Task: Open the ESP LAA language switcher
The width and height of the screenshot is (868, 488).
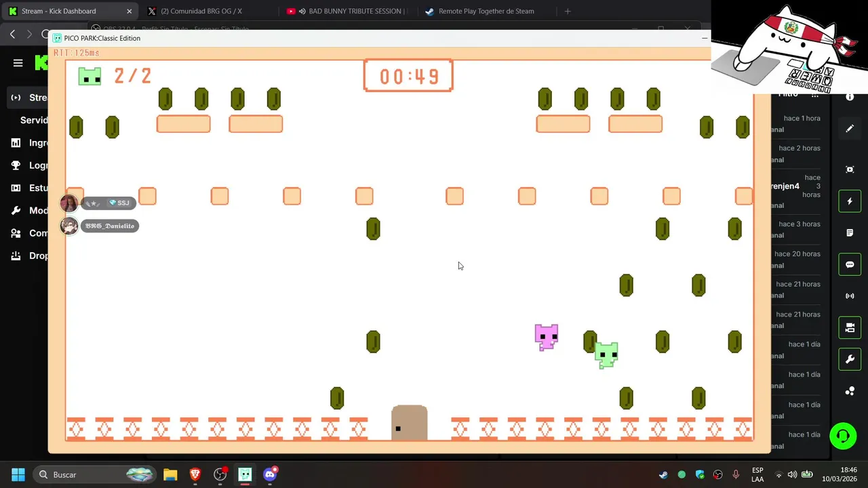Action: tap(757, 474)
